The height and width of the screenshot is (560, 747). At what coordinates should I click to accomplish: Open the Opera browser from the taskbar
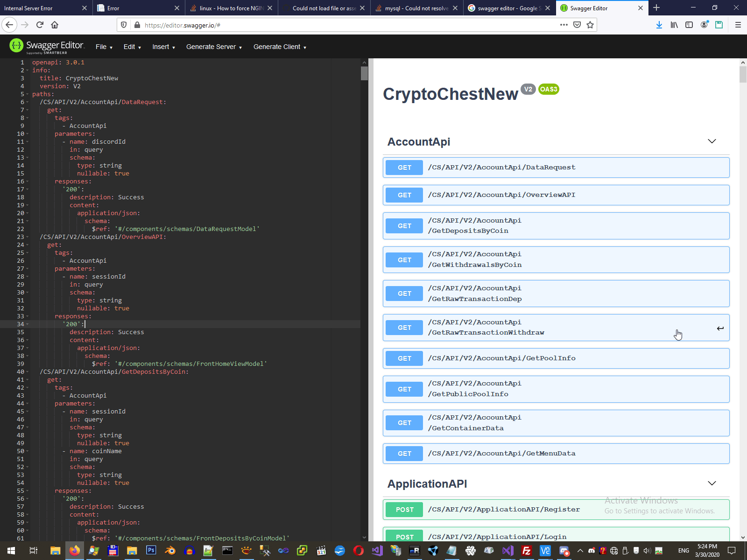coord(359,551)
